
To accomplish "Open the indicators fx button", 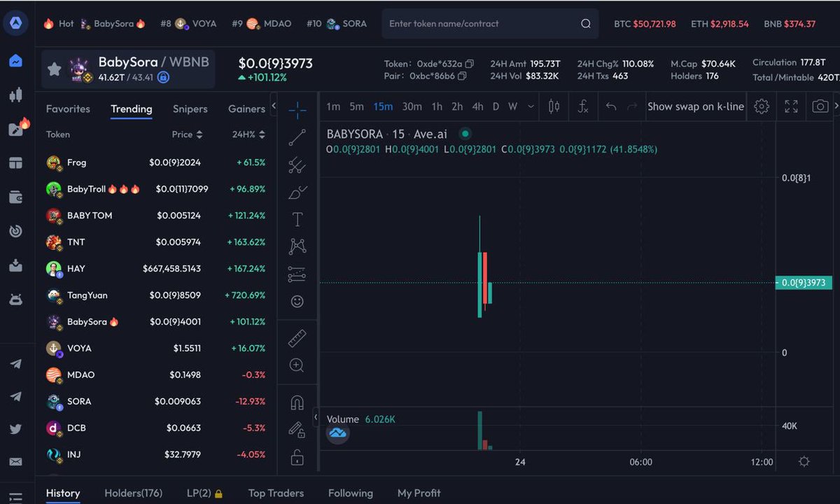I will 582,106.
